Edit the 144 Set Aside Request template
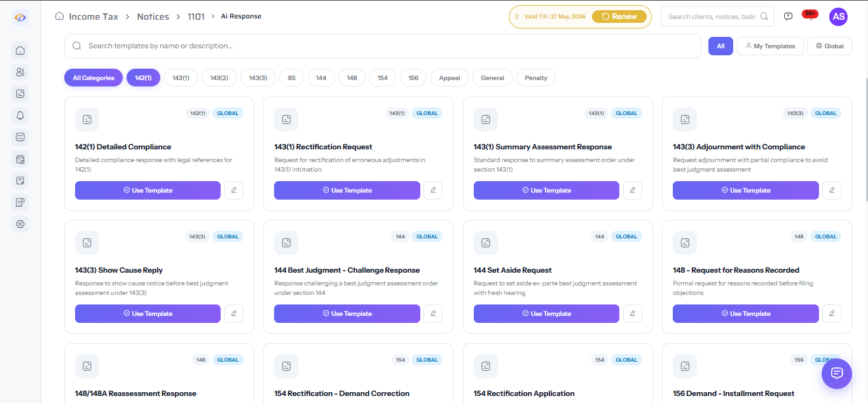 633,313
